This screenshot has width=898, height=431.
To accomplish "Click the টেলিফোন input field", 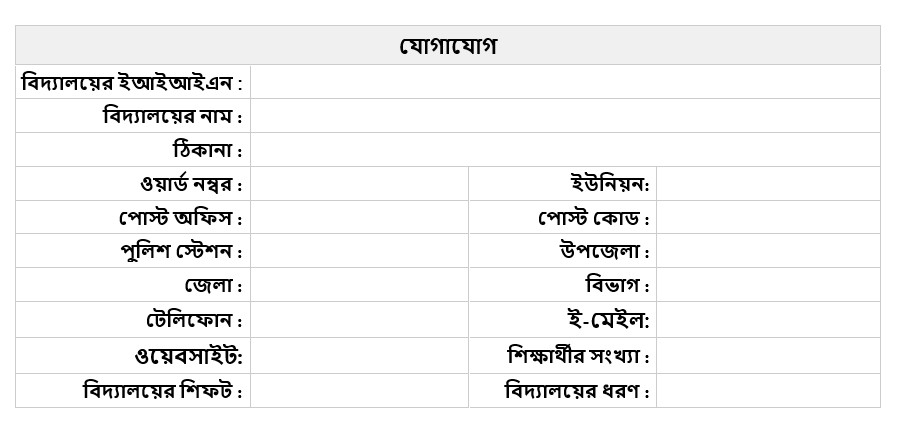I will click(359, 320).
